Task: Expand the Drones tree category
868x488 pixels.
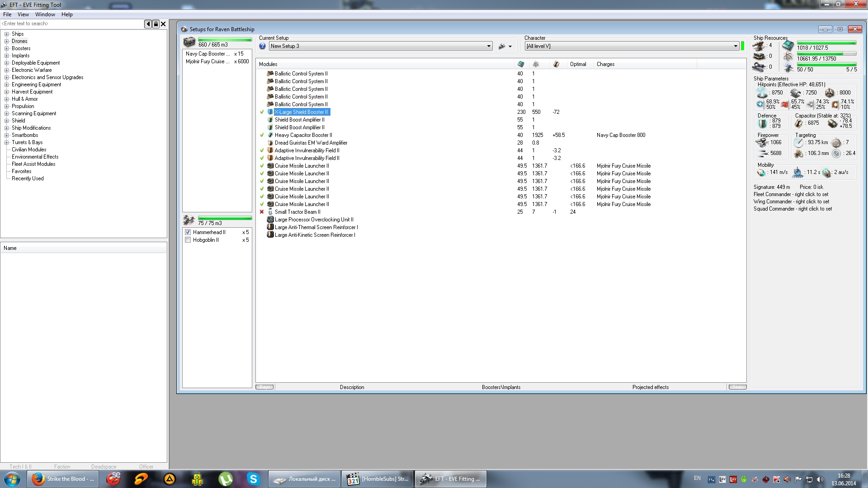Action: [7, 41]
